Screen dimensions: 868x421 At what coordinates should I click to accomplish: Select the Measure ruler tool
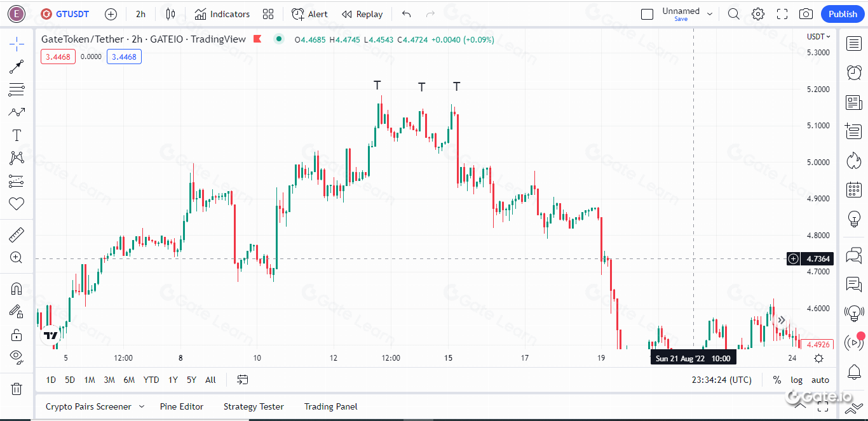pos(17,234)
